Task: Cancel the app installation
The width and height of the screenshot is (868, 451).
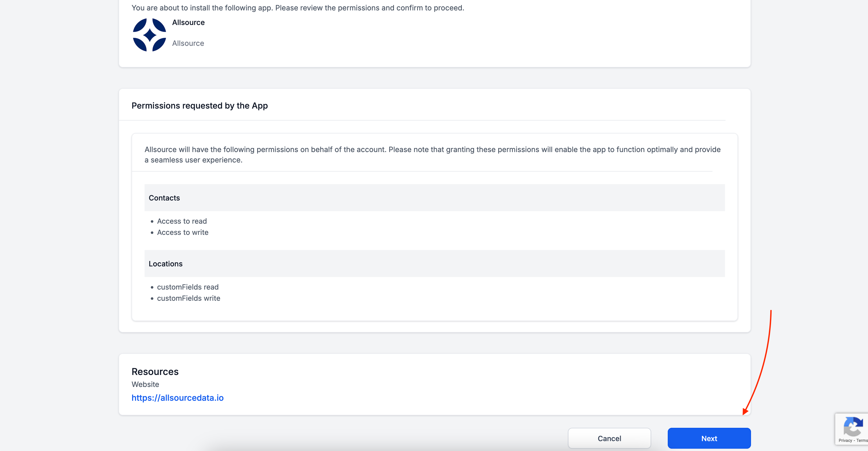Action: [609, 438]
